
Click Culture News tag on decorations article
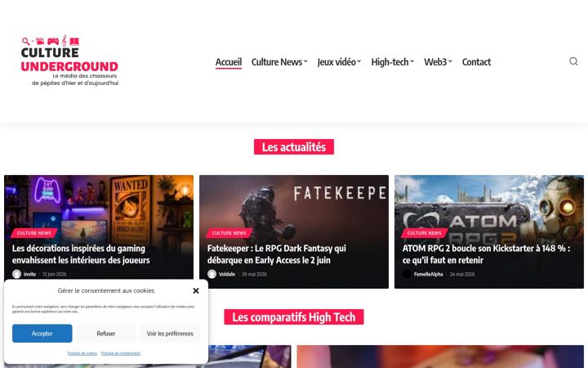pos(33,233)
